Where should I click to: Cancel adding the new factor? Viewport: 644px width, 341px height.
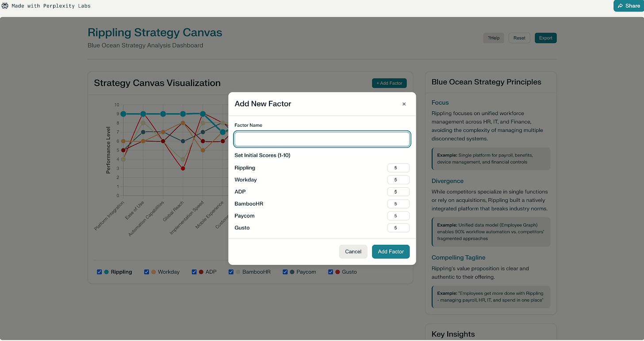pos(353,251)
